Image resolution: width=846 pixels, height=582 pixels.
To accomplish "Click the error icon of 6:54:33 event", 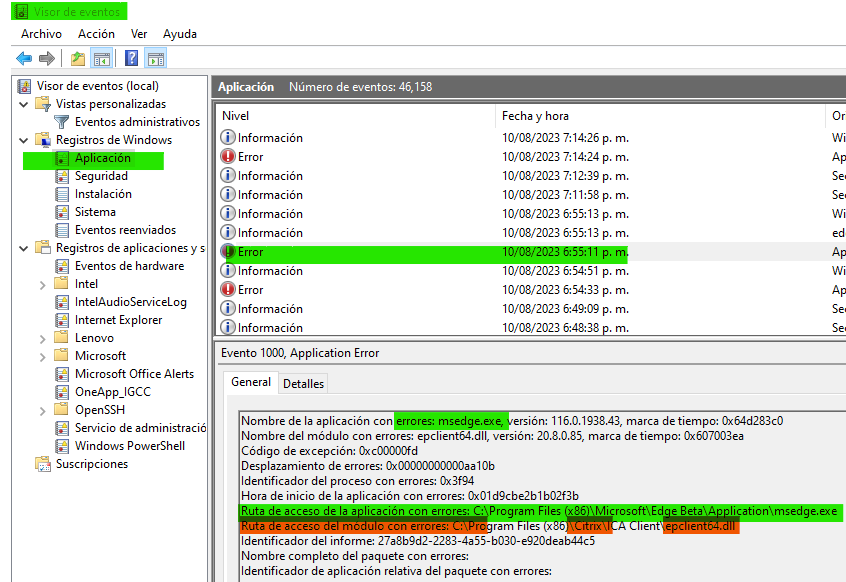I will (228, 290).
